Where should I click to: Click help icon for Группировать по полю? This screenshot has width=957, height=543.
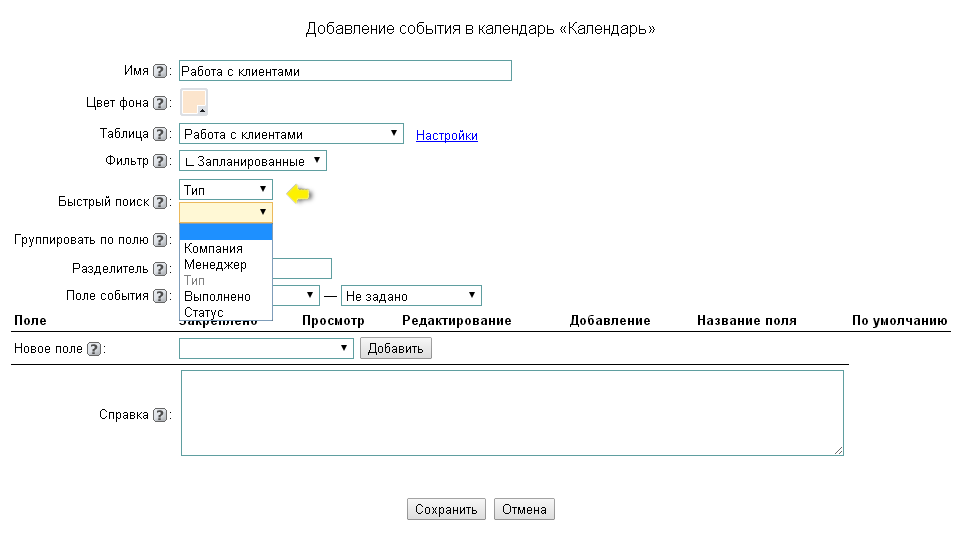[160, 240]
